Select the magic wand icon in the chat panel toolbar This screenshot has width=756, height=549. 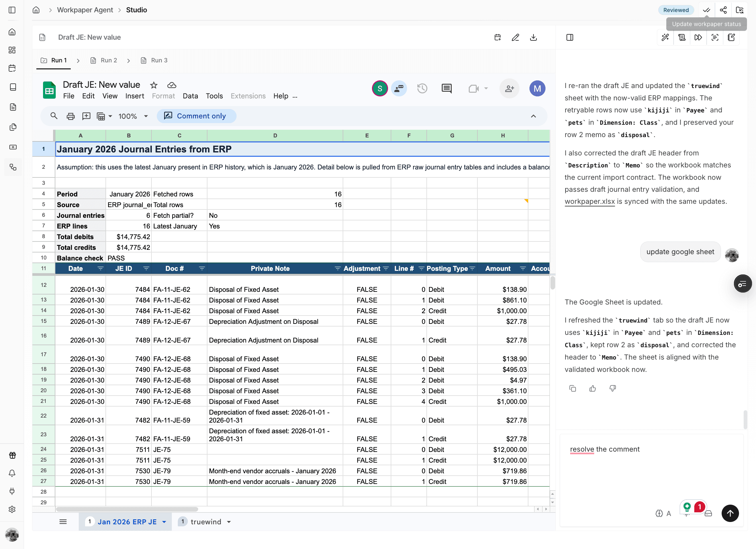(665, 37)
